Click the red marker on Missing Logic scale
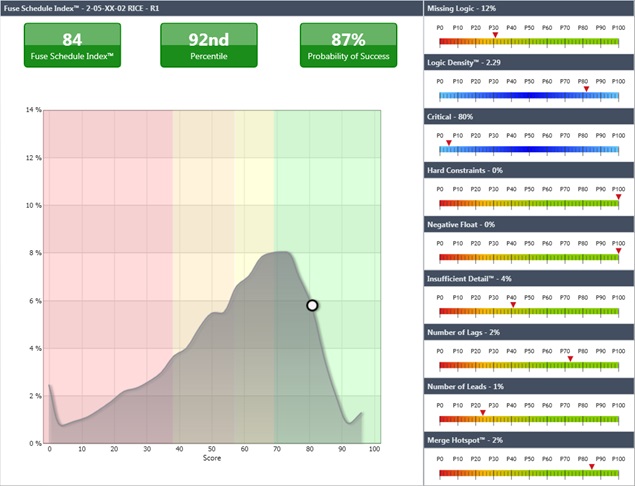This screenshot has width=635, height=486. pyautogui.click(x=495, y=35)
